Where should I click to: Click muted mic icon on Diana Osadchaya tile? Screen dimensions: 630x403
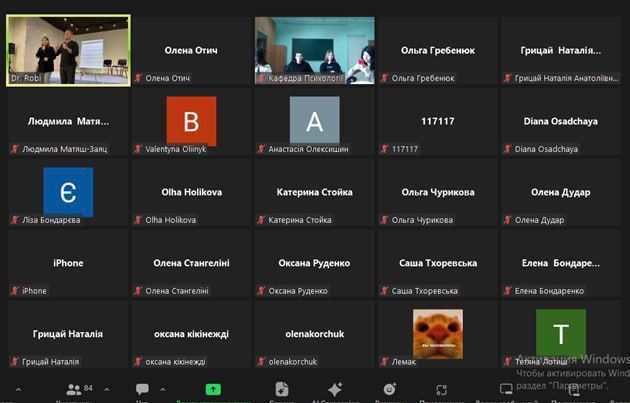coord(508,148)
